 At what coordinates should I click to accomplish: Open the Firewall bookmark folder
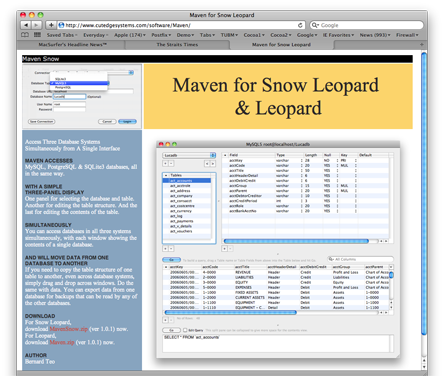tap(407, 35)
